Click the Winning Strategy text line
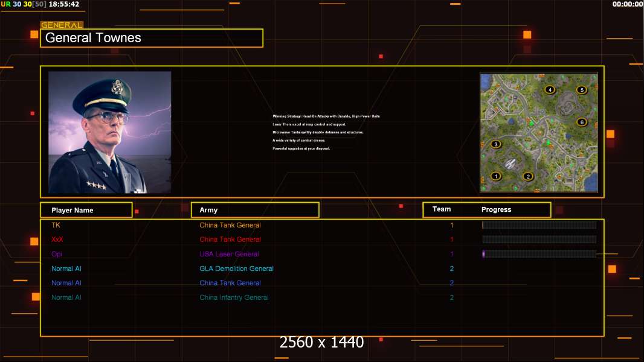This screenshot has height=362, width=644. (x=326, y=116)
